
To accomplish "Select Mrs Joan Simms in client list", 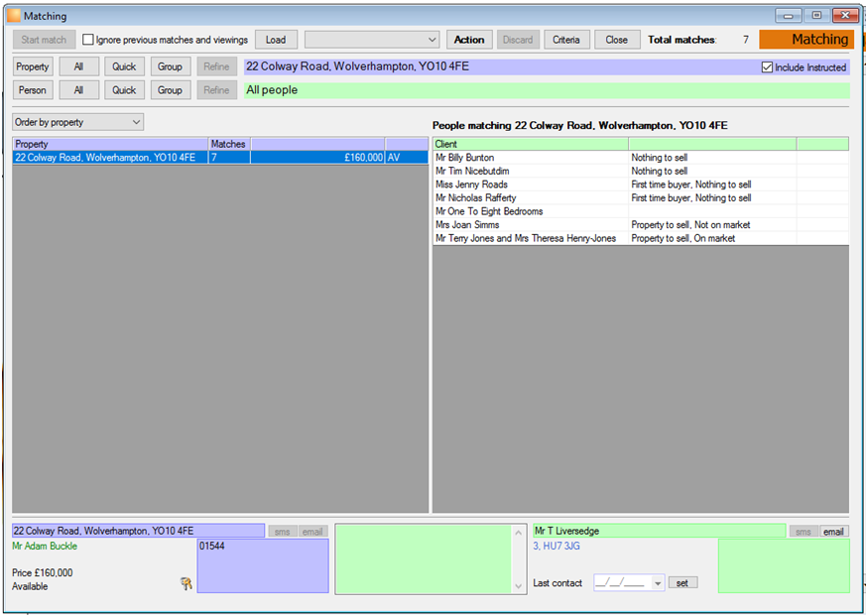I will point(641,225).
